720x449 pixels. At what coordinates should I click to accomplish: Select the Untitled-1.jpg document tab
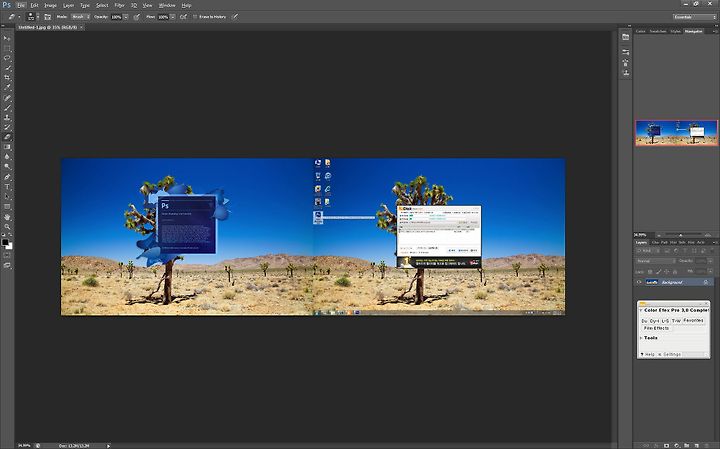coord(48,28)
